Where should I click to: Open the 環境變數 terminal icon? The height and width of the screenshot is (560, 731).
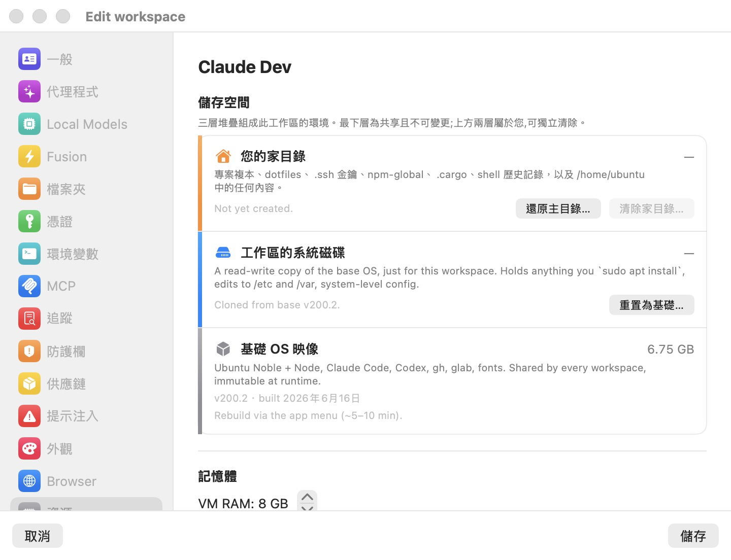[29, 254]
